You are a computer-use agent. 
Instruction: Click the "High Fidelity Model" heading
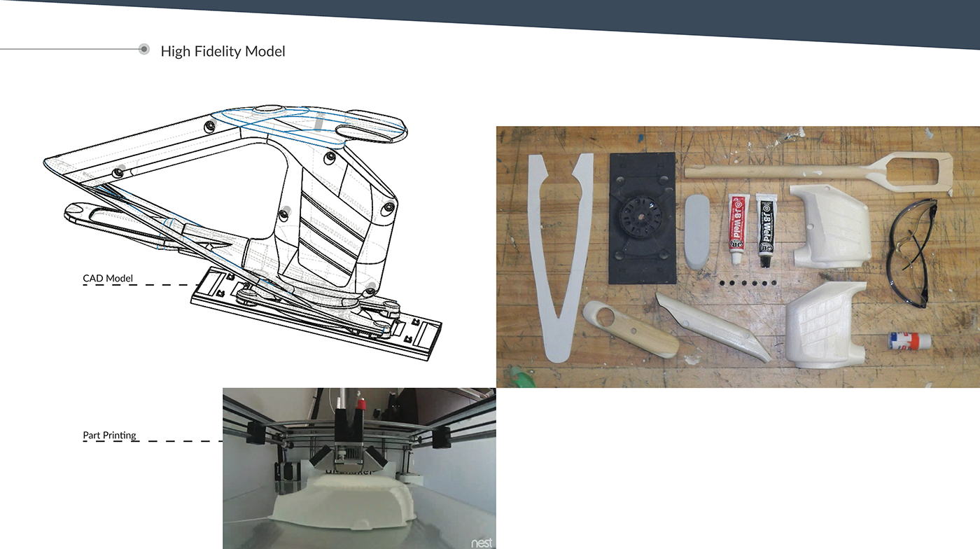click(223, 51)
